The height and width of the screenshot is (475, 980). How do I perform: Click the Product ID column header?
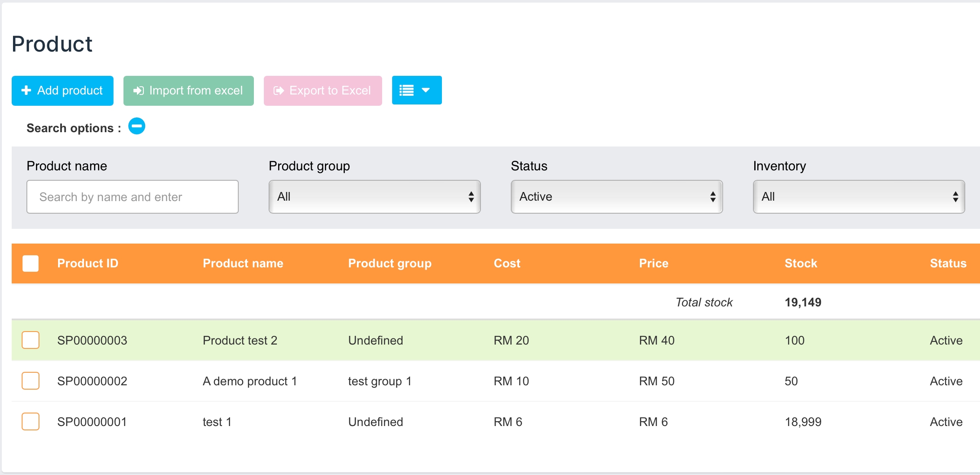click(88, 264)
